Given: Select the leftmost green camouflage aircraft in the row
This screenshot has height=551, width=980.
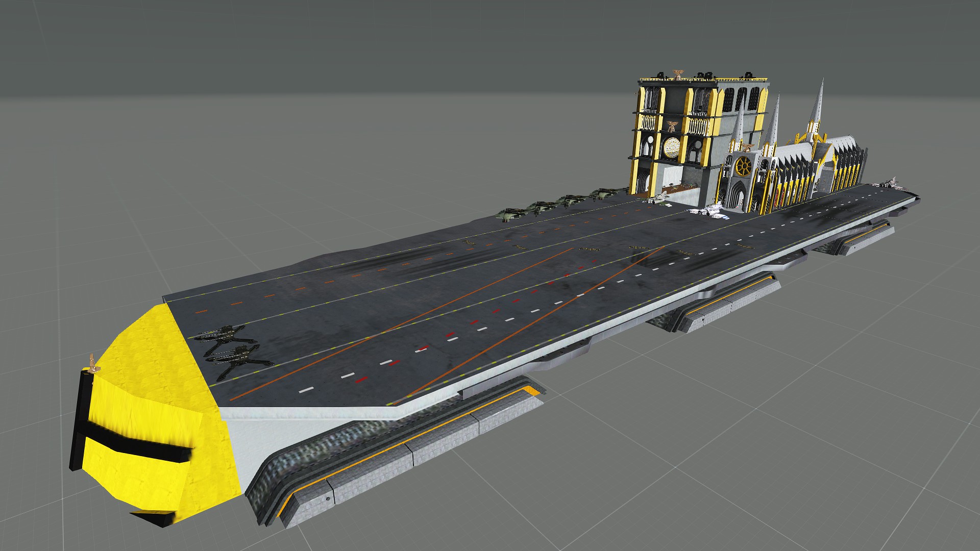Looking at the screenshot, I should click(x=510, y=213).
